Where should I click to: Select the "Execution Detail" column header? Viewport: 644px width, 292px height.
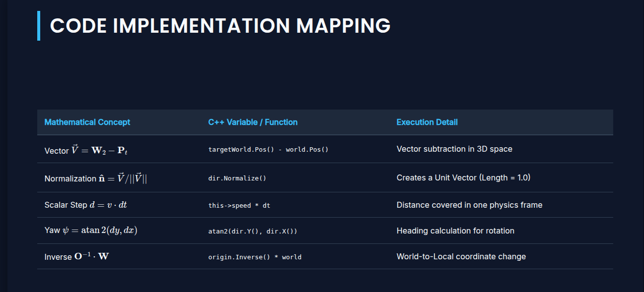tap(427, 122)
